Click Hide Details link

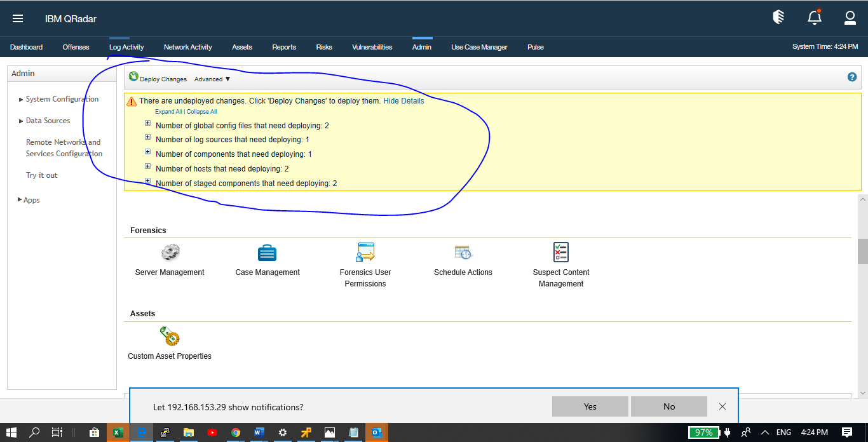pyautogui.click(x=403, y=101)
